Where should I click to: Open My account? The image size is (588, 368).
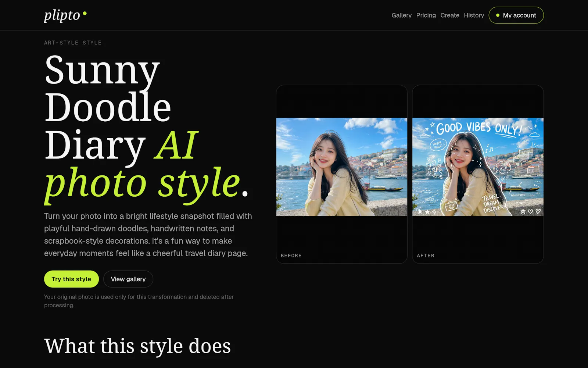pyautogui.click(x=516, y=15)
